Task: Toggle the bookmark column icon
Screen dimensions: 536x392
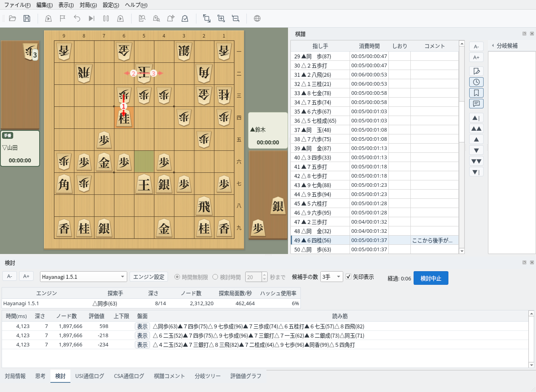Action: coord(476,93)
